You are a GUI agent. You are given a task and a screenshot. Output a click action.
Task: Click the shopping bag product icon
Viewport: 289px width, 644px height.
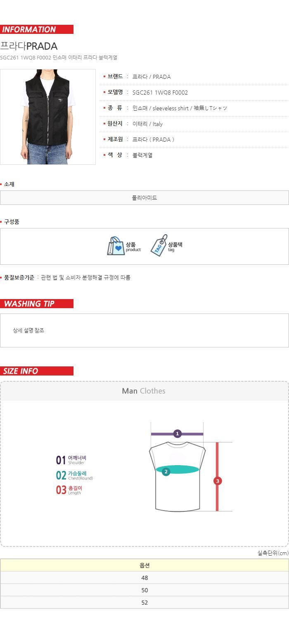(116, 246)
